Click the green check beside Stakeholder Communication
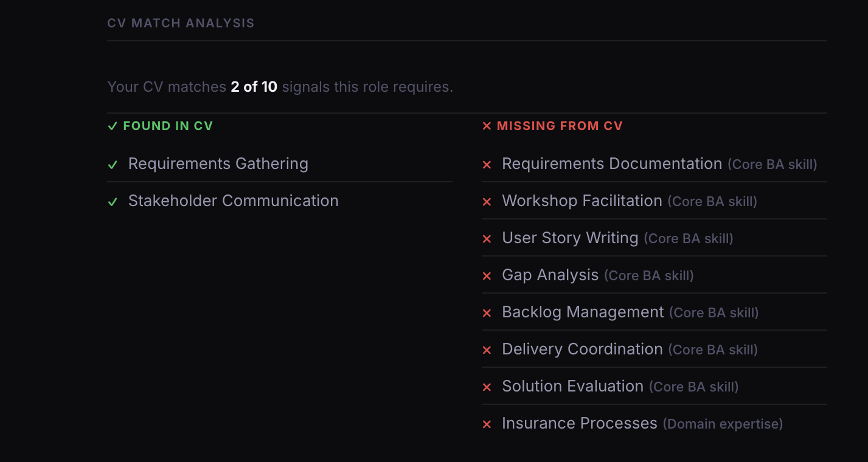The height and width of the screenshot is (462, 868). pos(113,202)
